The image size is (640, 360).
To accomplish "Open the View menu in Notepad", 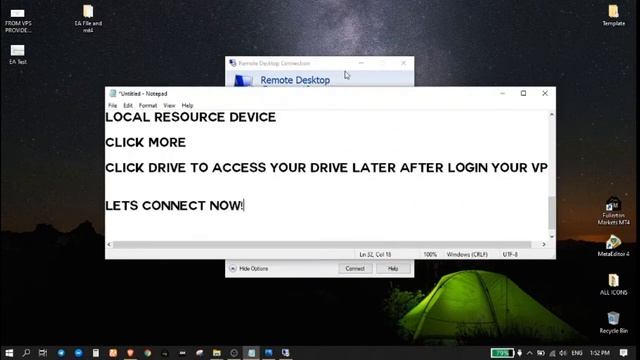I will (x=169, y=105).
